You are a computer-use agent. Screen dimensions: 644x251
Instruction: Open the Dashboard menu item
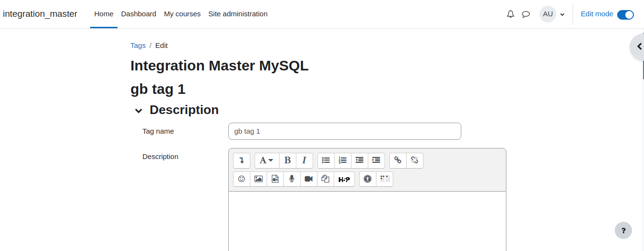tap(139, 14)
